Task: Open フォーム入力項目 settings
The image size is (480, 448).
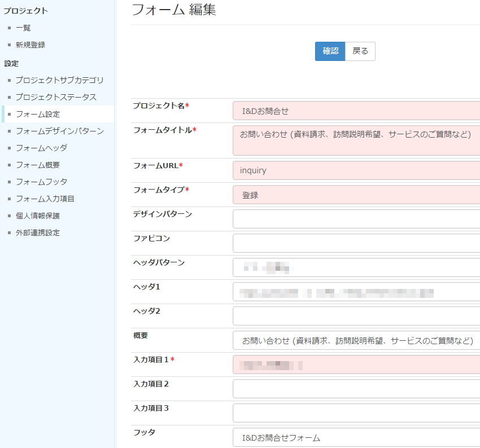Action: tap(45, 199)
